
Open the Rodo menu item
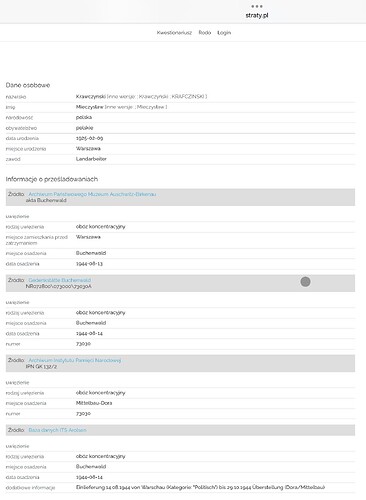coord(205,33)
